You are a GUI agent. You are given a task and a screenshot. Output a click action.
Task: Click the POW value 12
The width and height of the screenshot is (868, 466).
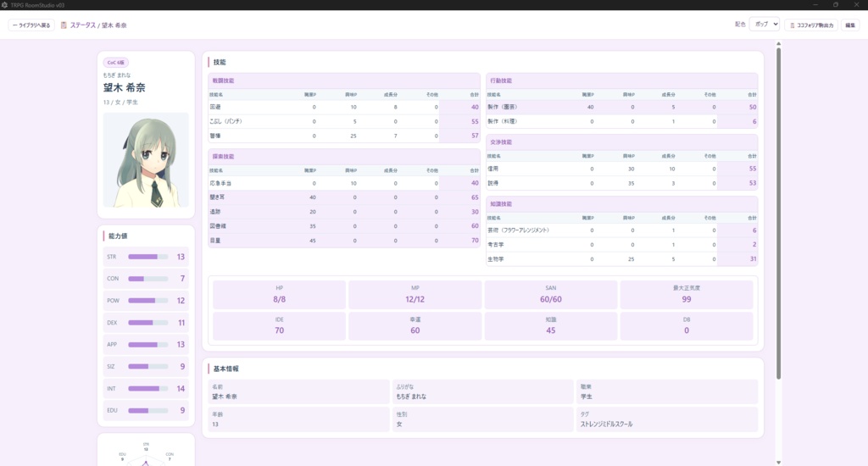point(181,301)
